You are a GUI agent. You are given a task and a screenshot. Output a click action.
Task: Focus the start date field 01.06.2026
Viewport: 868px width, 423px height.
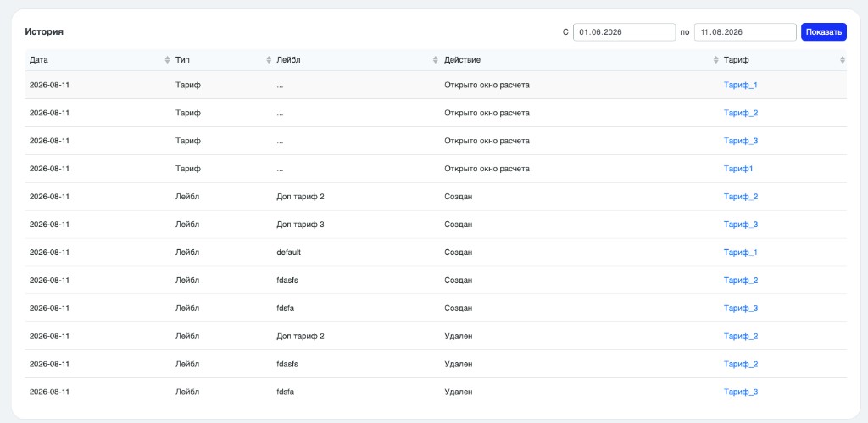pos(624,32)
